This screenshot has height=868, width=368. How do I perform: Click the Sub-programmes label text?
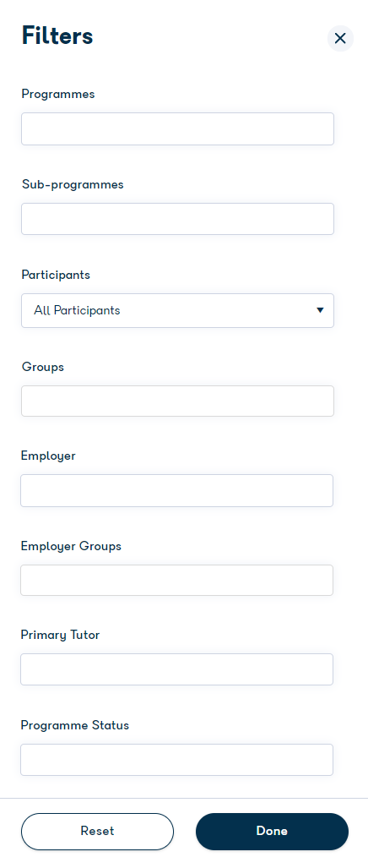click(73, 184)
